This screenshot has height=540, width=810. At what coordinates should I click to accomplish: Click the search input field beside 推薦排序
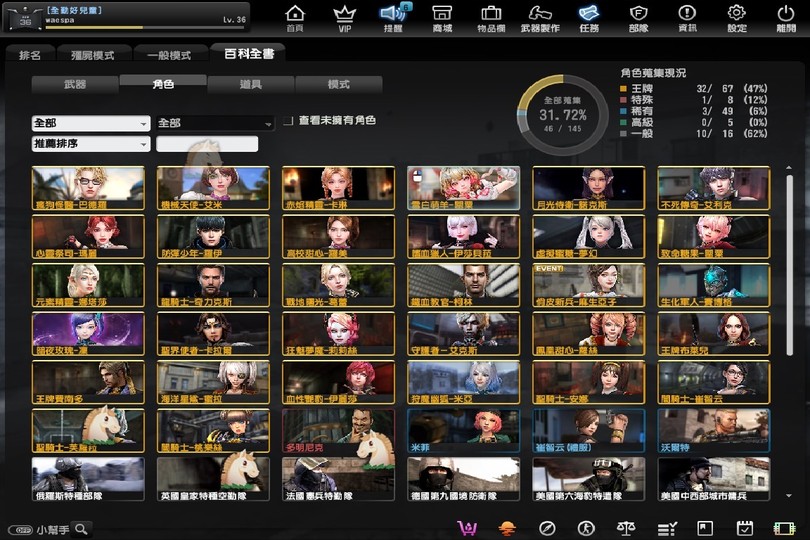(207, 144)
